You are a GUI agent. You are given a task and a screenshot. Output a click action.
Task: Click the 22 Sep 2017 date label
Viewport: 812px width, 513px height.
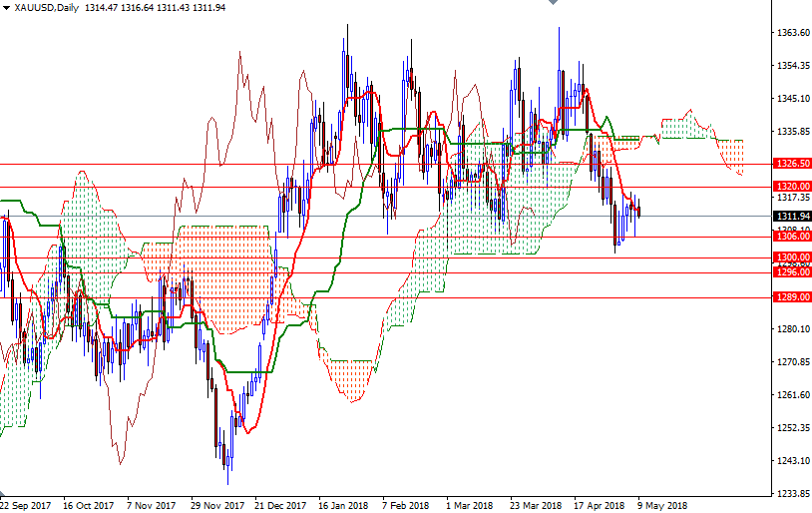(x=28, y=505)
